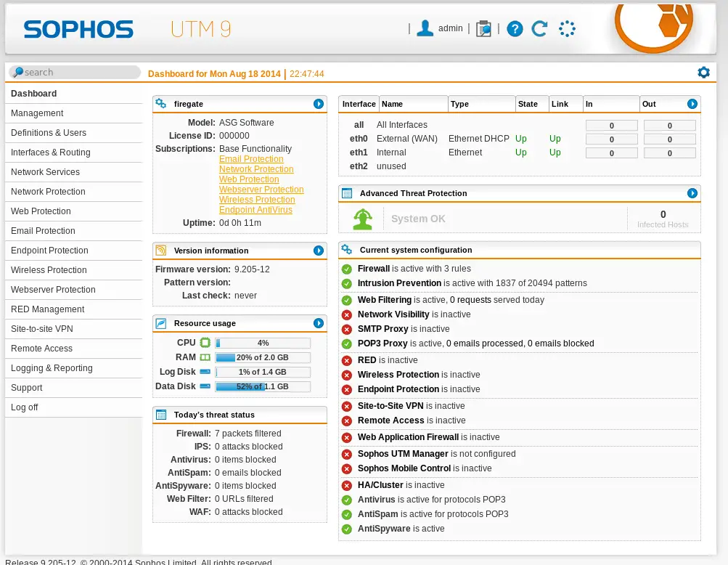The image size is (728, 565).
Task: Expand the firegate panel arrow button
Action: (319, 104)
